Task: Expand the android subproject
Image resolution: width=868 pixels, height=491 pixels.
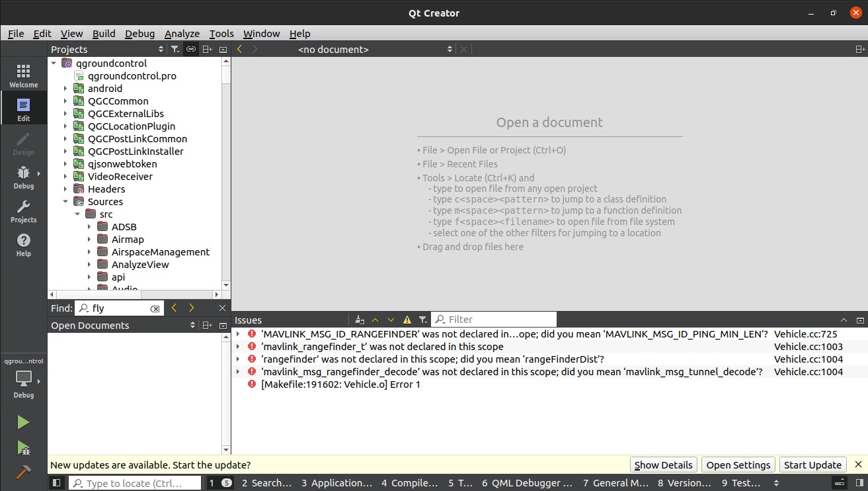Action: (65, 88)
